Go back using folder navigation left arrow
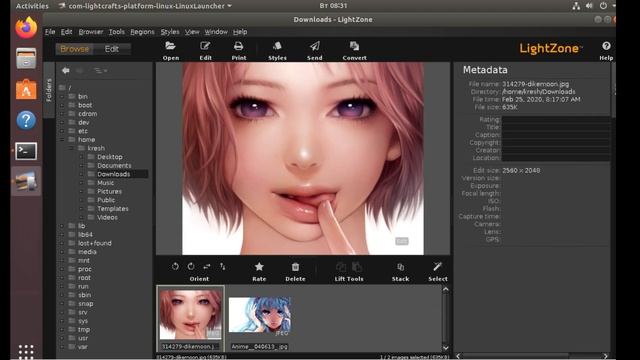 point(65,71)
